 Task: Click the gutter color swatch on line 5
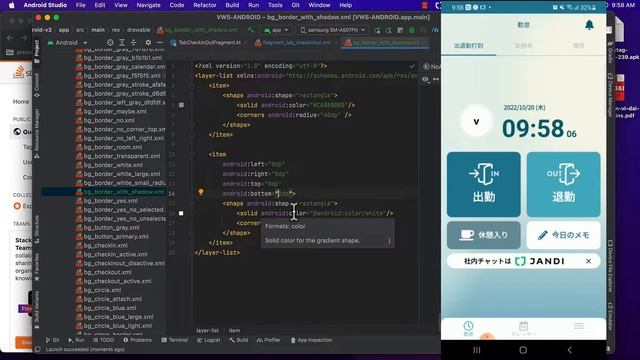pos(181,105)
